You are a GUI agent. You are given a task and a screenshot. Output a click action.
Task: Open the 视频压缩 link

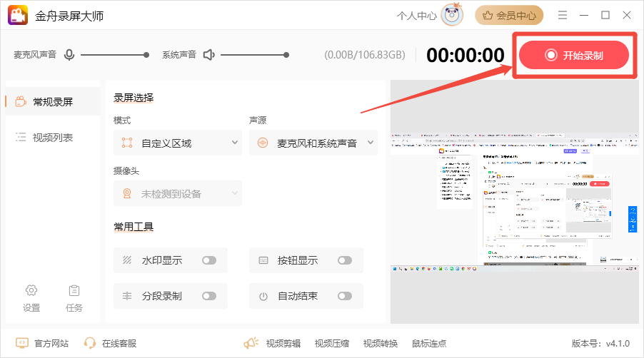(x=332, y=343)
